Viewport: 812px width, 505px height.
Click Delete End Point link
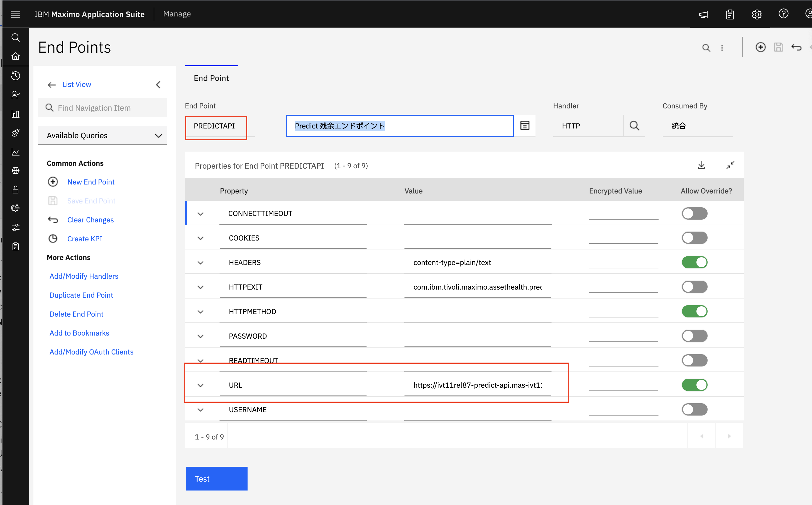[76, 314]
